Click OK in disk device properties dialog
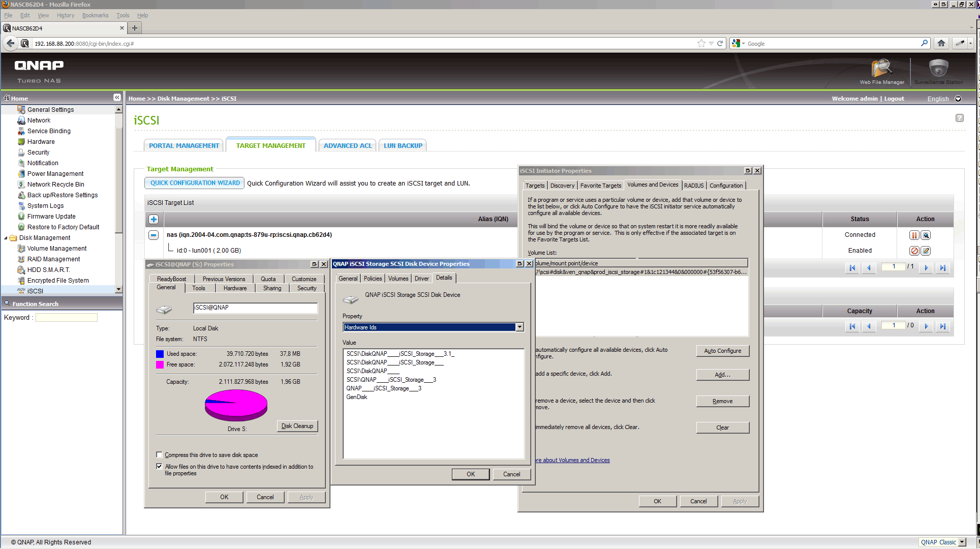This screenshot has width=980, height=549. [471, 474]
